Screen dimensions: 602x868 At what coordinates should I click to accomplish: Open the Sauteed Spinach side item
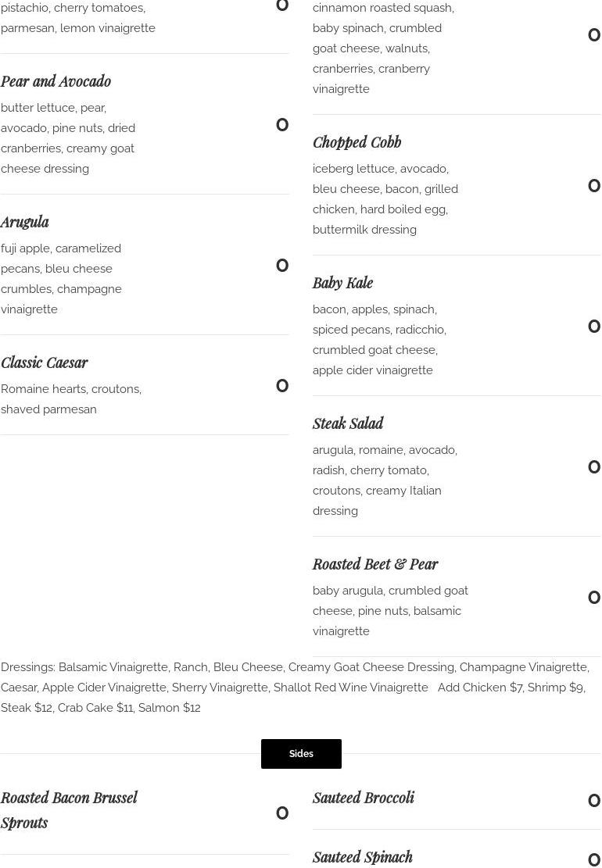click(x=363, y=857)
